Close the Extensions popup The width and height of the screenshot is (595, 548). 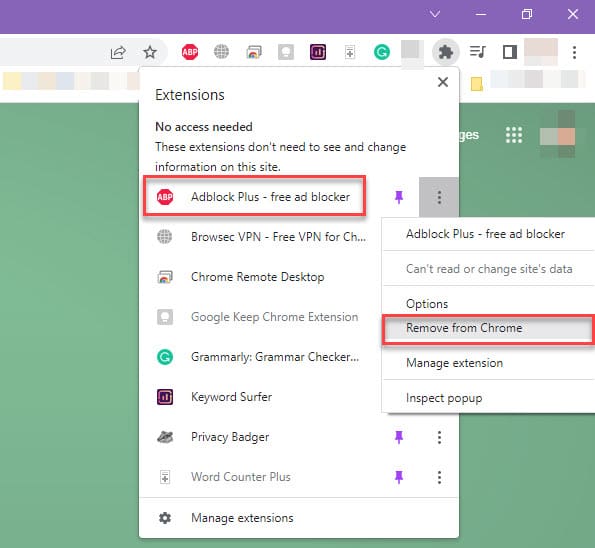(x=443, y=82)
